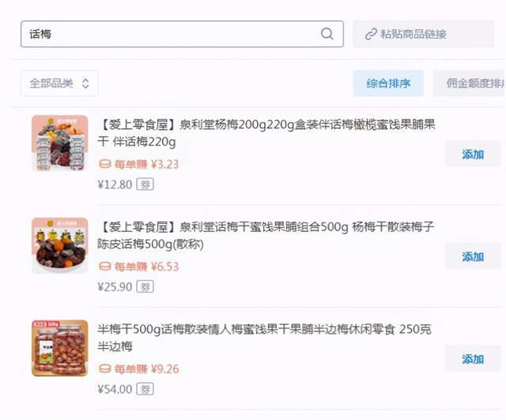The image size is (506, 420).
Task: Click 粘贴商品链接 button
Action: [x=424, y=34]
